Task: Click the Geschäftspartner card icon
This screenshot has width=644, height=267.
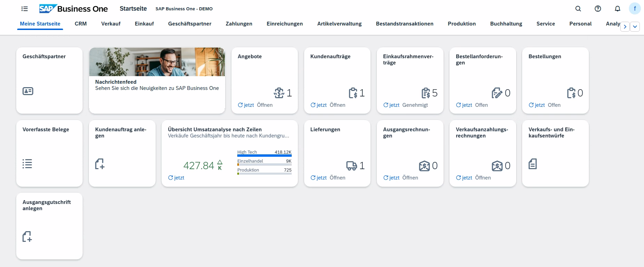Action: [x=28, y=91]
